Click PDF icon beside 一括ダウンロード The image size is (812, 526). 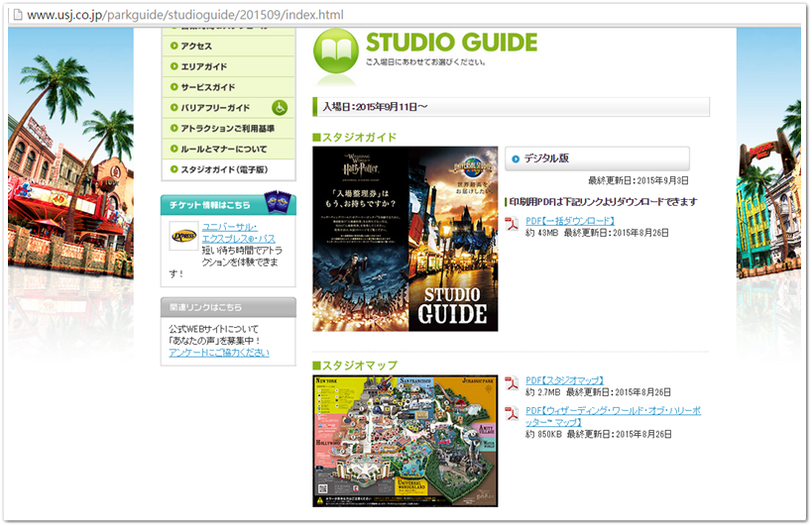point(512,224)
